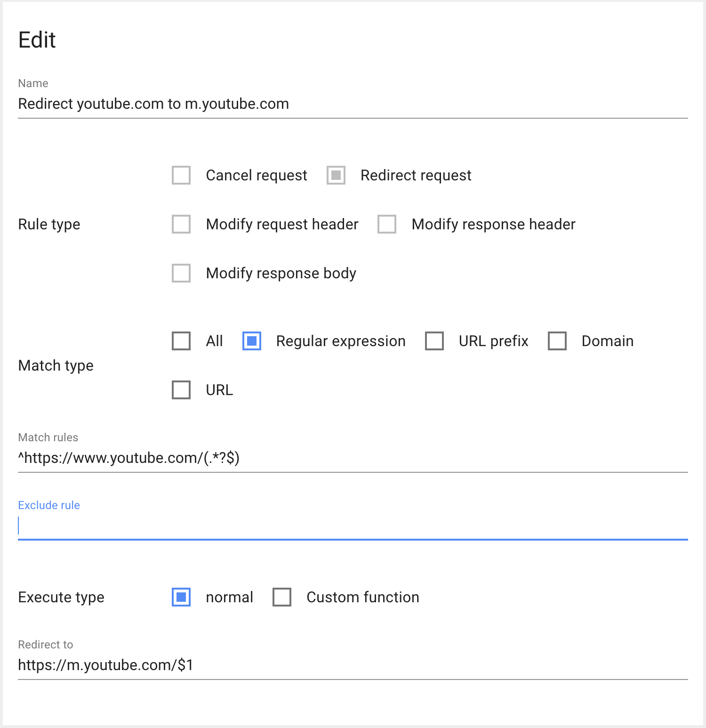The width and height of the screenshot is (706, 728).
Task: Click the Regular expression label text
Action: tap(340, 341)
